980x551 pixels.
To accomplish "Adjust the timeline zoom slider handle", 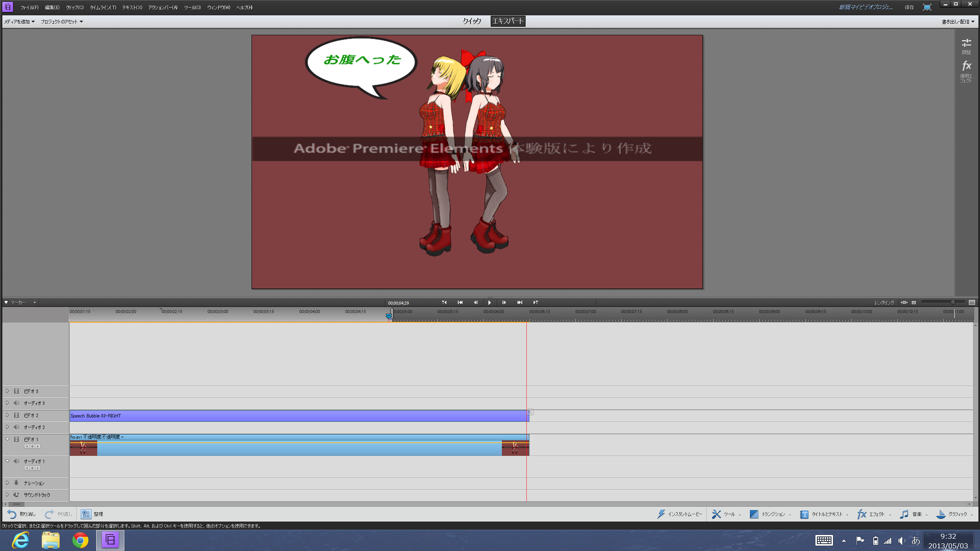I will pos(953,302).
